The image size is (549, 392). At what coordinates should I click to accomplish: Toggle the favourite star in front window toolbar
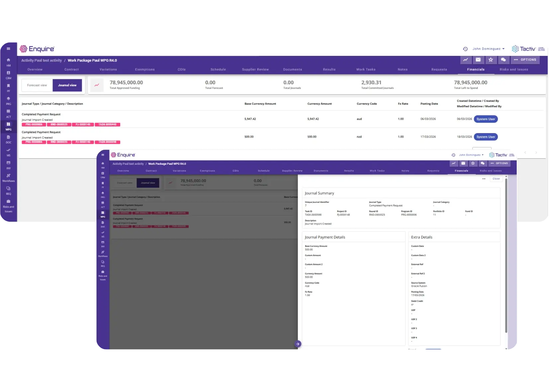pos(473,163)
